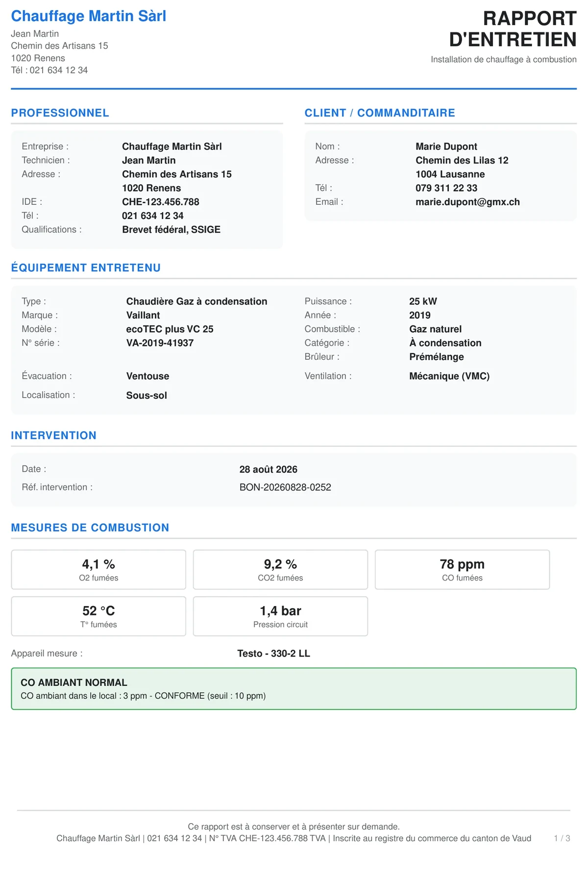
Task: Click the 'CO AMBIANT NORMAL' status title
Action: click(74, 682)
